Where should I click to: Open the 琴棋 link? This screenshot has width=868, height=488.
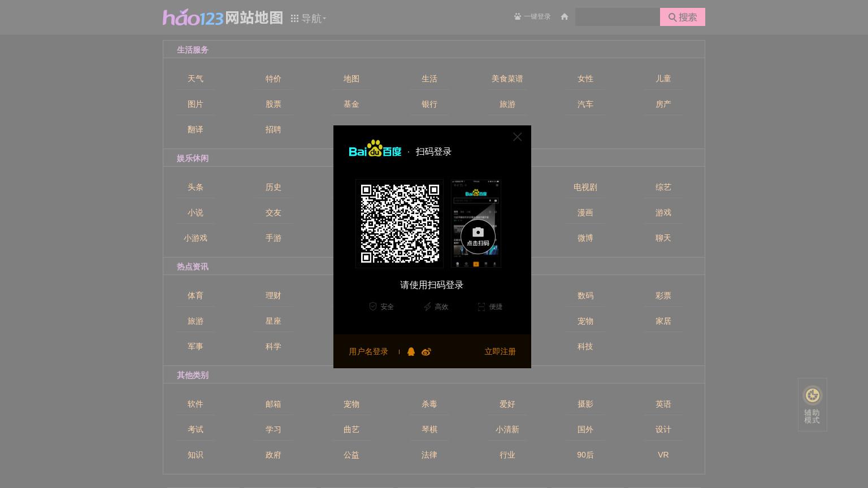429,430
